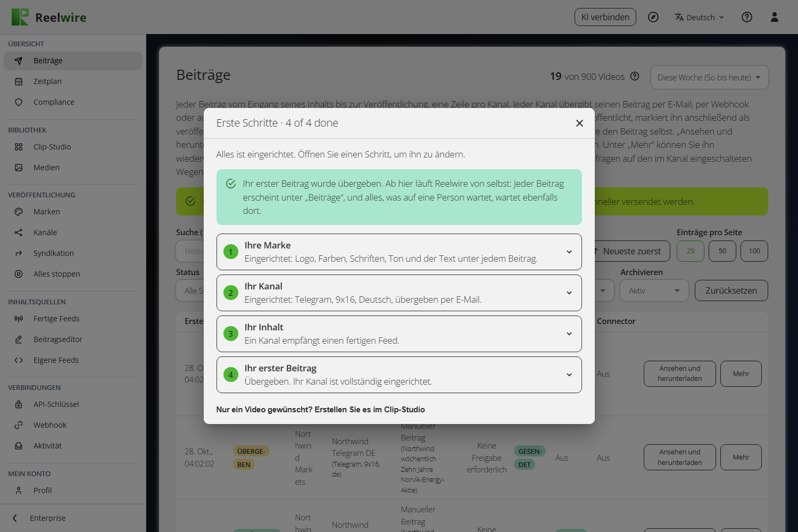Set entries per page to 100
This screenshot has width=798, height=532.
point(754,251)
